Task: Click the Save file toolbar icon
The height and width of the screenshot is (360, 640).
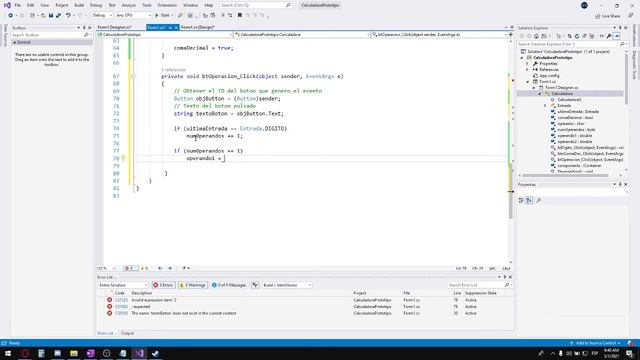Action: tap(51, 15)
